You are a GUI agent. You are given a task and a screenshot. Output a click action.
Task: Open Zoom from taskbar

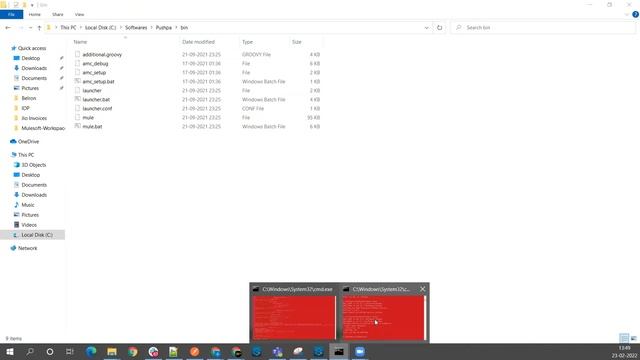tap(360, 351)
